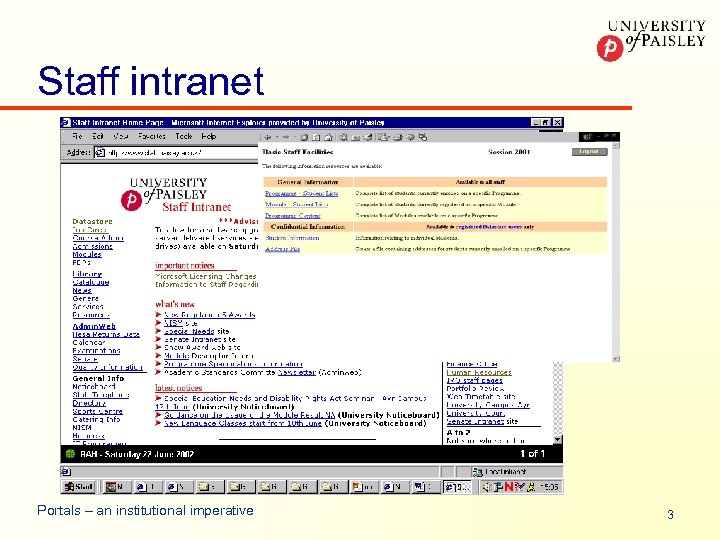Click the Stop loading toolbar icon
This screenshot has width=720, height=540.
[304, 137]
